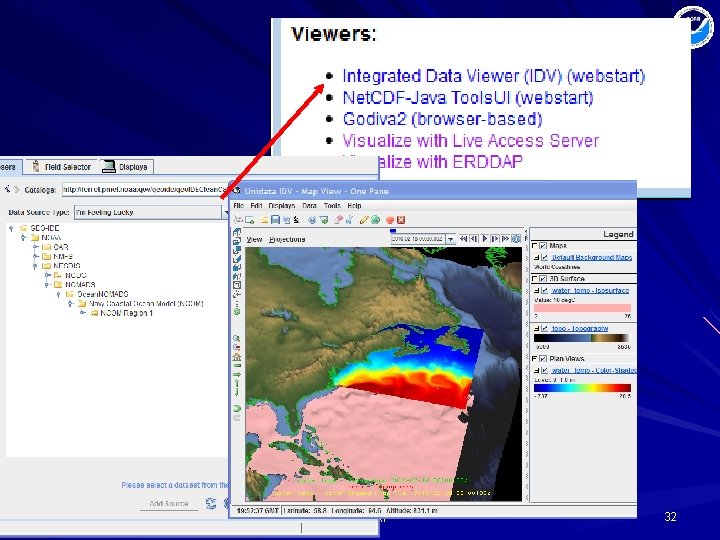
Task: Open Godiva2 browser-based link
Action: (442, 119)
